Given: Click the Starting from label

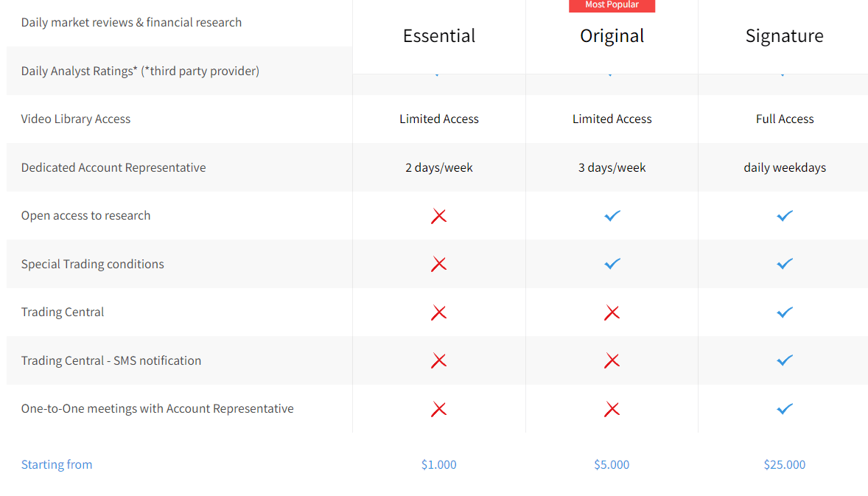Looking at the screenshot, I should pos(57,464).
